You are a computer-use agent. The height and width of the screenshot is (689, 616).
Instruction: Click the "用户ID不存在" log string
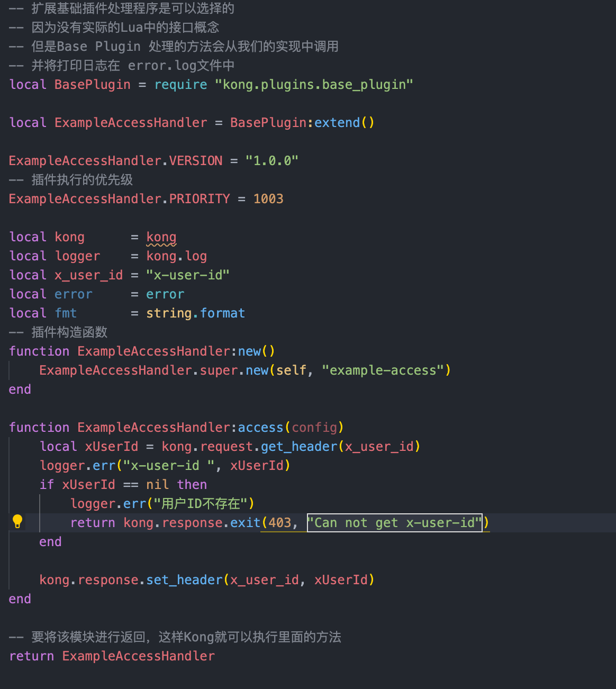(x=201, y=504)
